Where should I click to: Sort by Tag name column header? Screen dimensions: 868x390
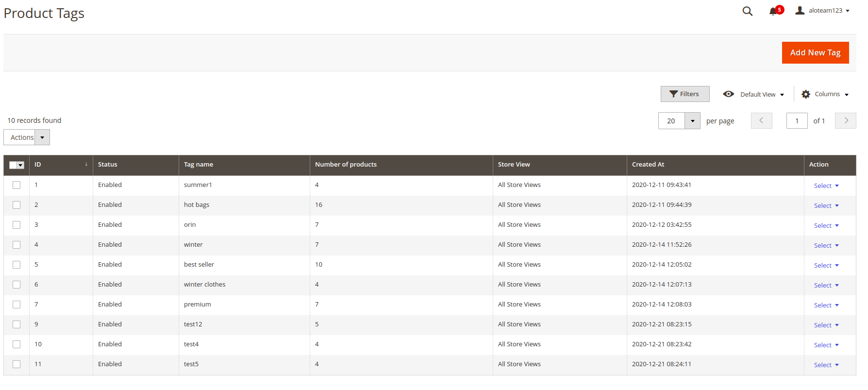pos(199,165)
